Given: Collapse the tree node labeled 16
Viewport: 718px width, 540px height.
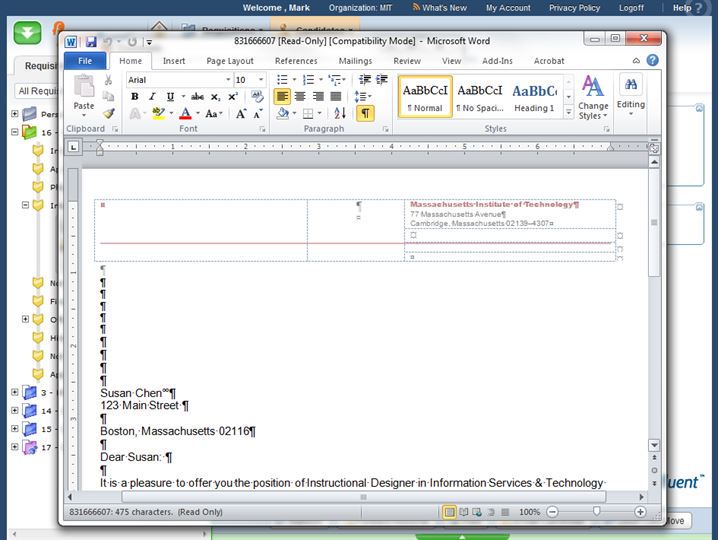Looking at the screenshot, I should (15, 132).
